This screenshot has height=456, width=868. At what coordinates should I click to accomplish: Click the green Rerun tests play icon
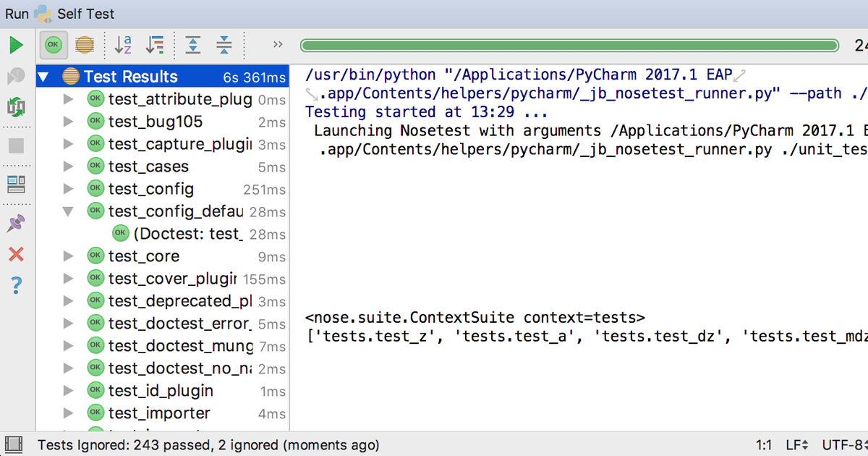(x=16, y=46)
